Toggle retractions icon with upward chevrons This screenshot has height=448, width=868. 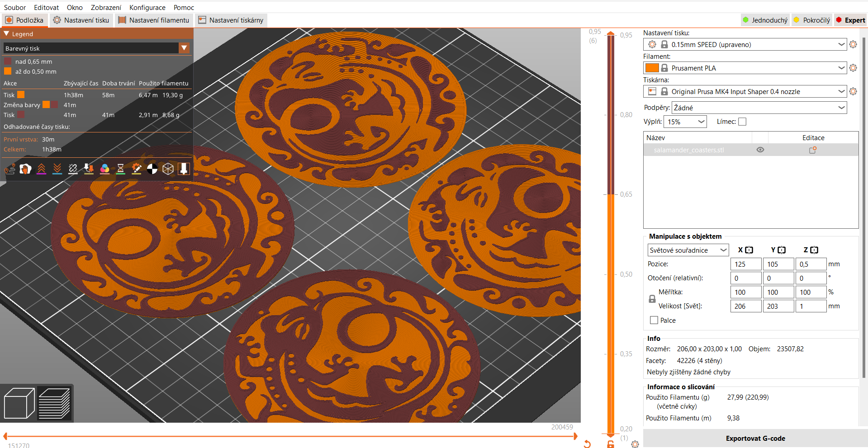tap(41, 169)
